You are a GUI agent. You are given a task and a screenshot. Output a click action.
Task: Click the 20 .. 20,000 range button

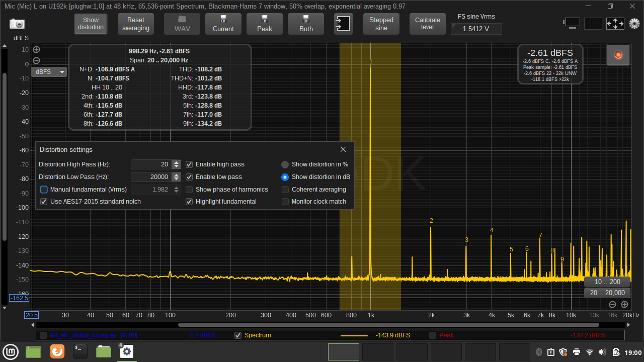pos(607,293)
